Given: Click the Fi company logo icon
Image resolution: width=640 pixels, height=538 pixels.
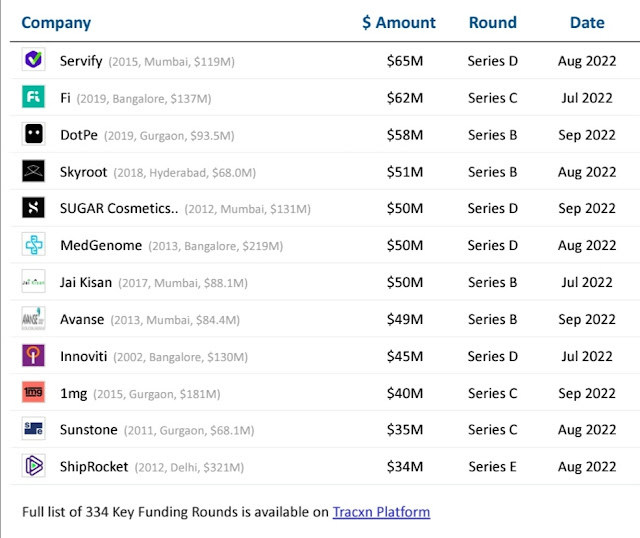Looking at the screenshot, I should [x=33, y=97].
